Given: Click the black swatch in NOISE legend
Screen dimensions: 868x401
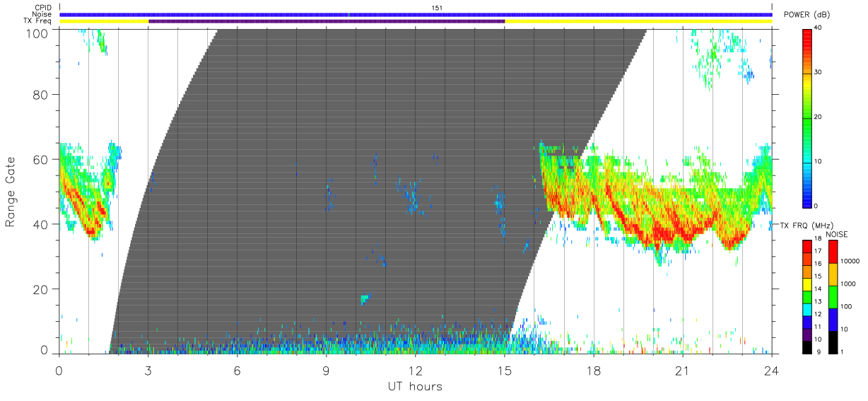Looking at the screenshot, I should (x=833, y=341).
